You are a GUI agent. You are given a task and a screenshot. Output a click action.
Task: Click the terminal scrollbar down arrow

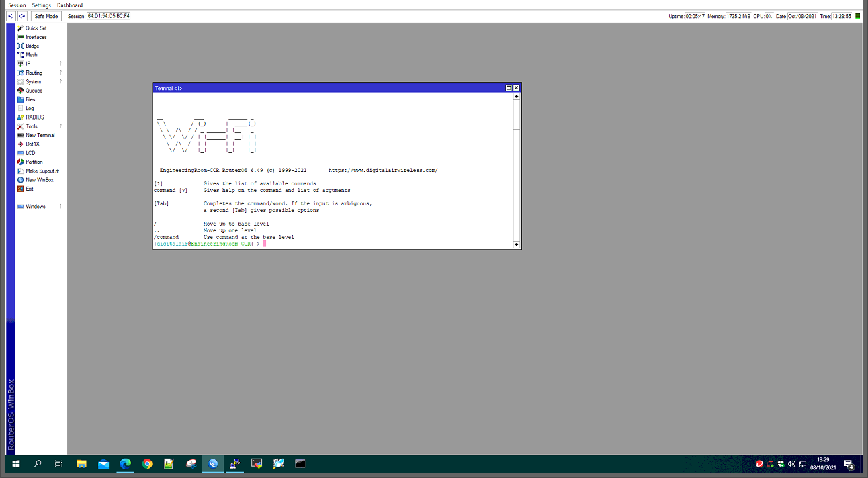pos(516,244)
